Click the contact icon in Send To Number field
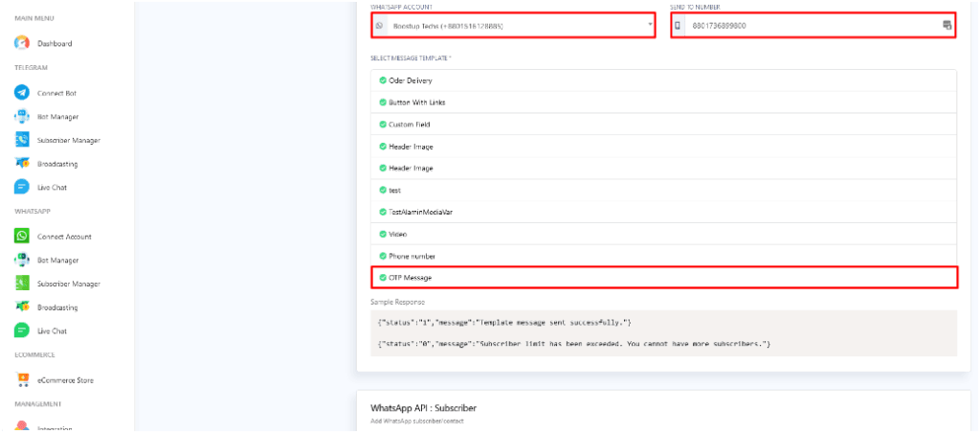This screenshot has width=980, height=433. pyautogui.click(x=947, y=25)
